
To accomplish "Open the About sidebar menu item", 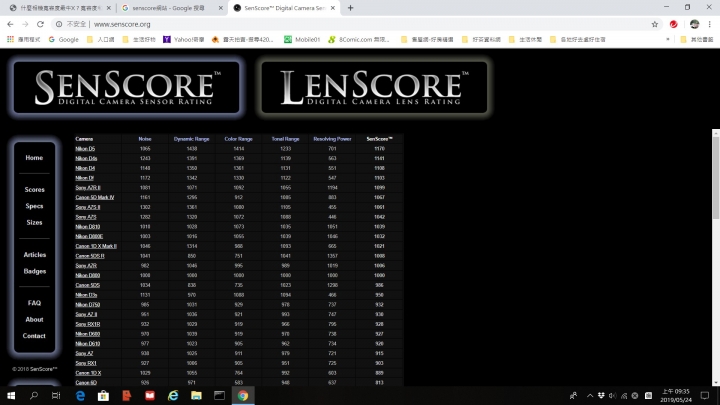I will [34, 319].
